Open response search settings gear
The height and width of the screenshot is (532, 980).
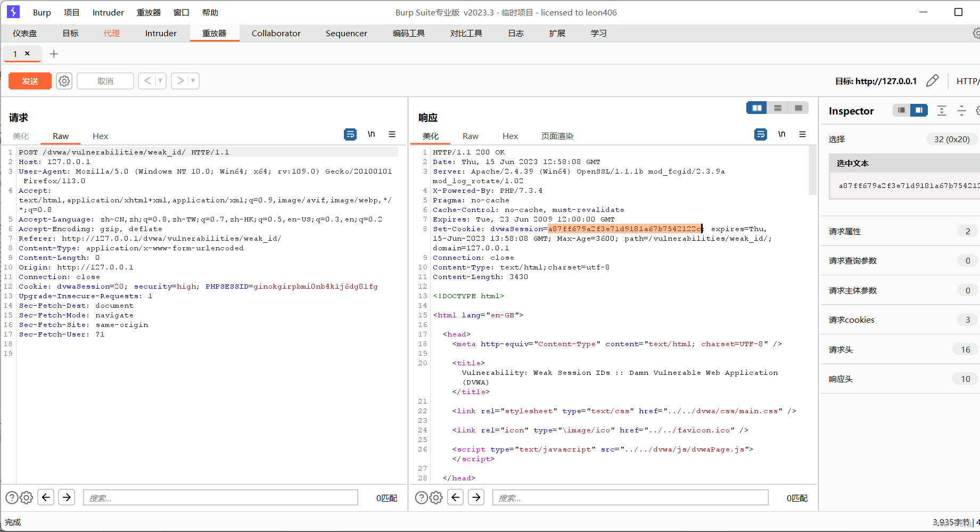tap(436, 497)
